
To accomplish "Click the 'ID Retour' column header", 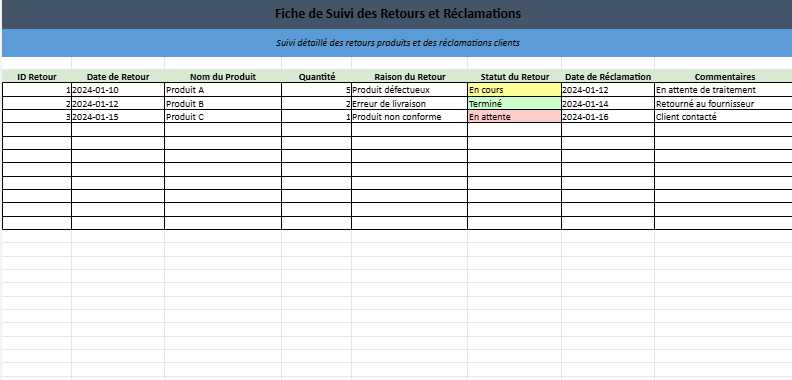I will [x=37, y=77].
